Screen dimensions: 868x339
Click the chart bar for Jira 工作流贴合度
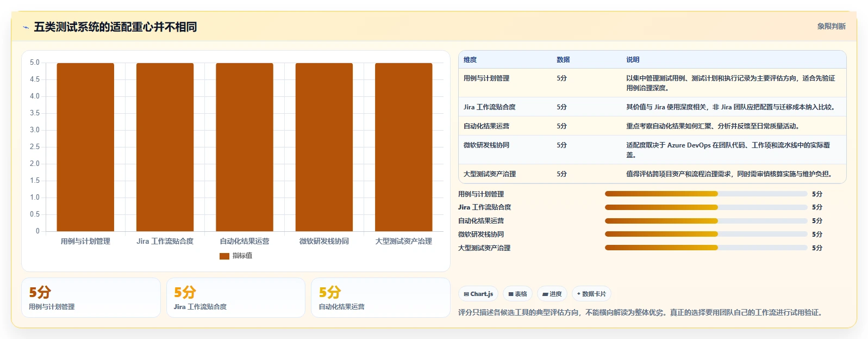point(165,147)
